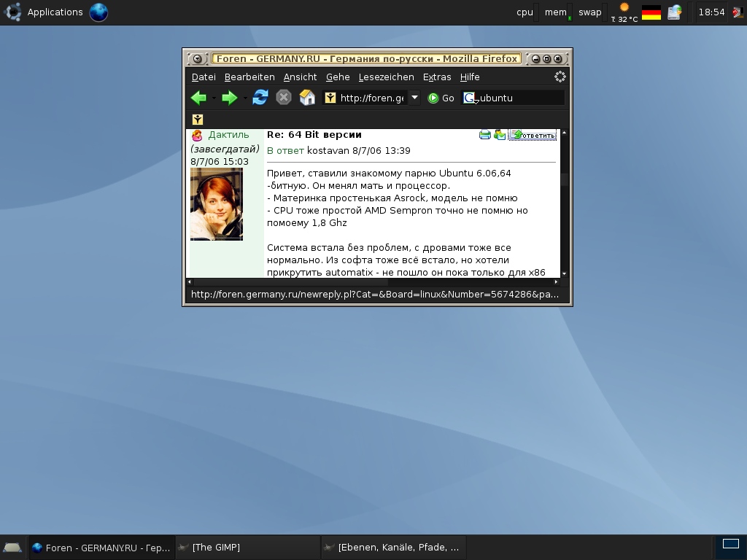Click the cpu load monitor

pos(527,12)
